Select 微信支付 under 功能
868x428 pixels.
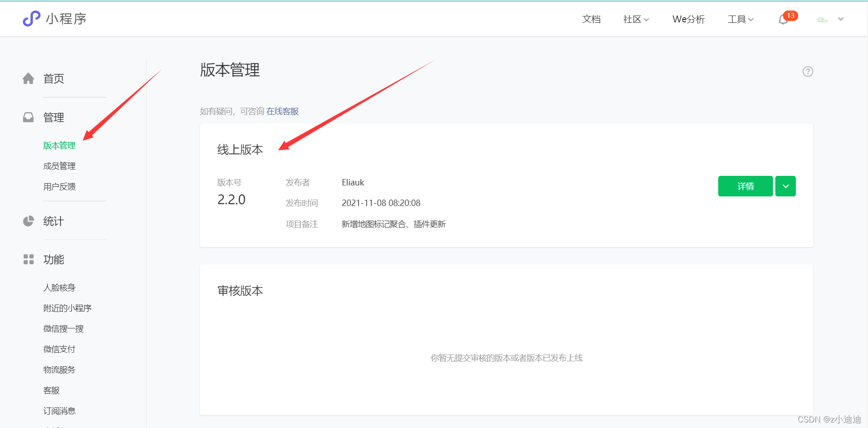coord(59,349)
